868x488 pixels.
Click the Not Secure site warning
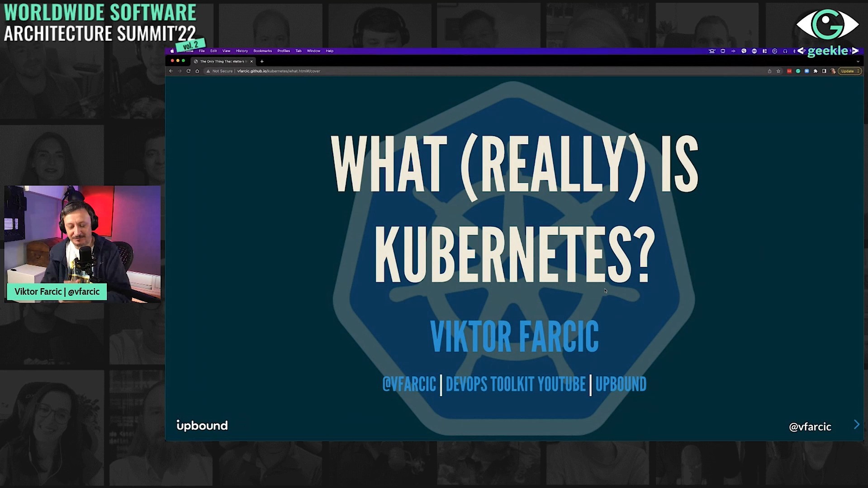point(219,71)
